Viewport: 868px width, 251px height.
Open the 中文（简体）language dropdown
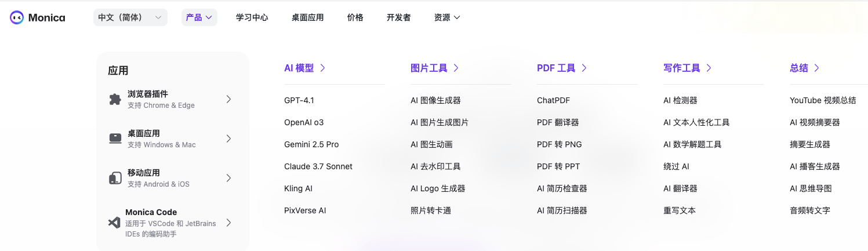(130, 17)
